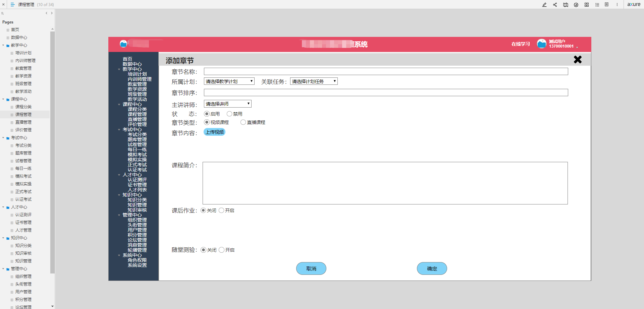Click the search magnifier in Pages panel

[x=2, y=13]
